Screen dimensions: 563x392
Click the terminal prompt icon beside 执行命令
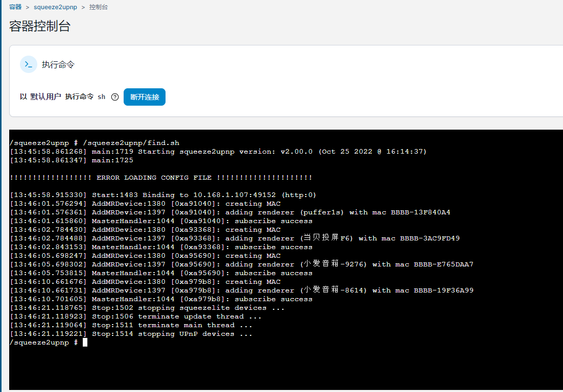[29, 64]
